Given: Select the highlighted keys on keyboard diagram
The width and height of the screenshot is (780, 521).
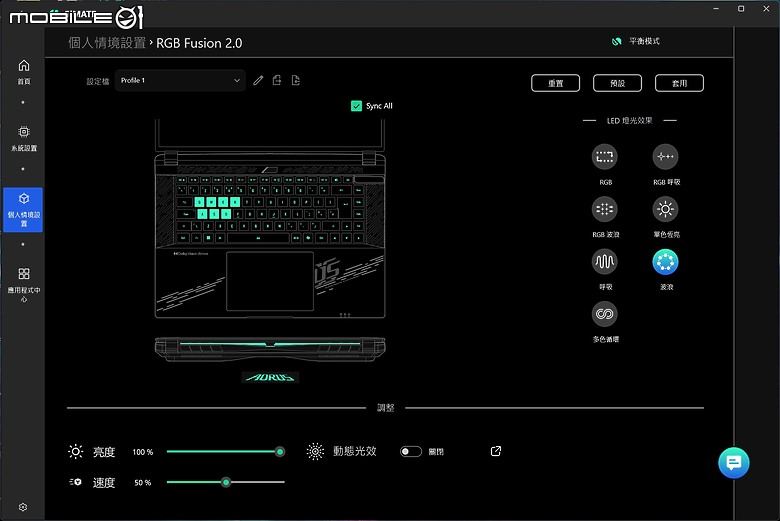Looking at the screenshot, I should [217, 208].
